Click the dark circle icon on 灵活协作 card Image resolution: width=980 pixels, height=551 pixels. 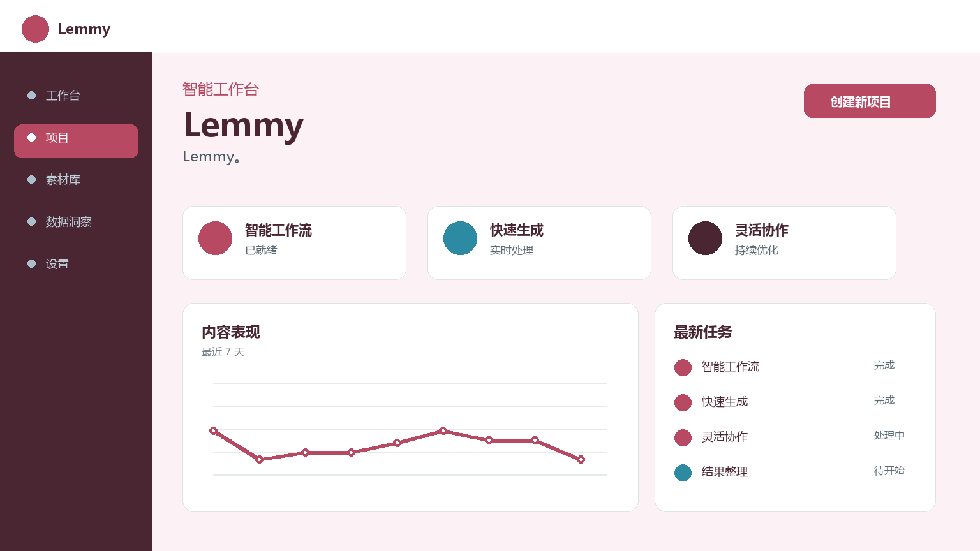[x=705, y=238]
